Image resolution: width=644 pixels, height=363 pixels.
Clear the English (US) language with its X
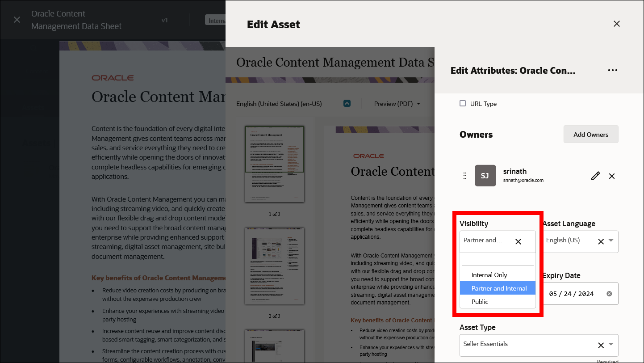pyautogui.click(x=601, y=241)
